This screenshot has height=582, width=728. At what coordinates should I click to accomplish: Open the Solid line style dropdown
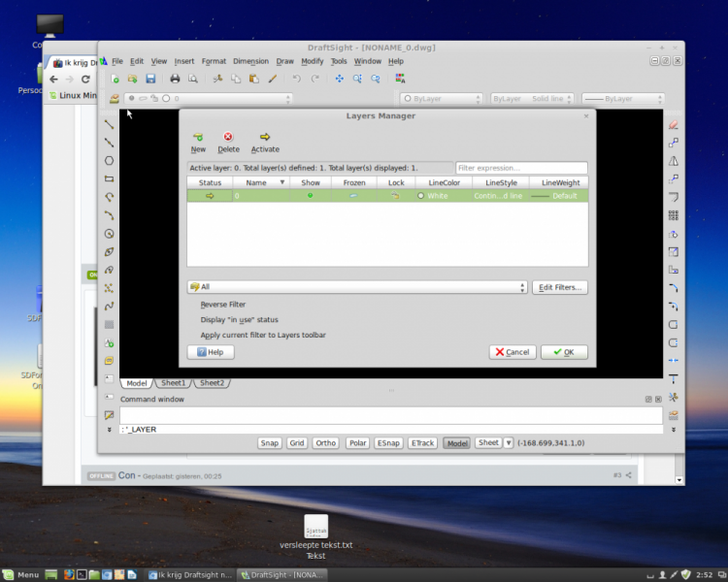(x=529, y=99)
